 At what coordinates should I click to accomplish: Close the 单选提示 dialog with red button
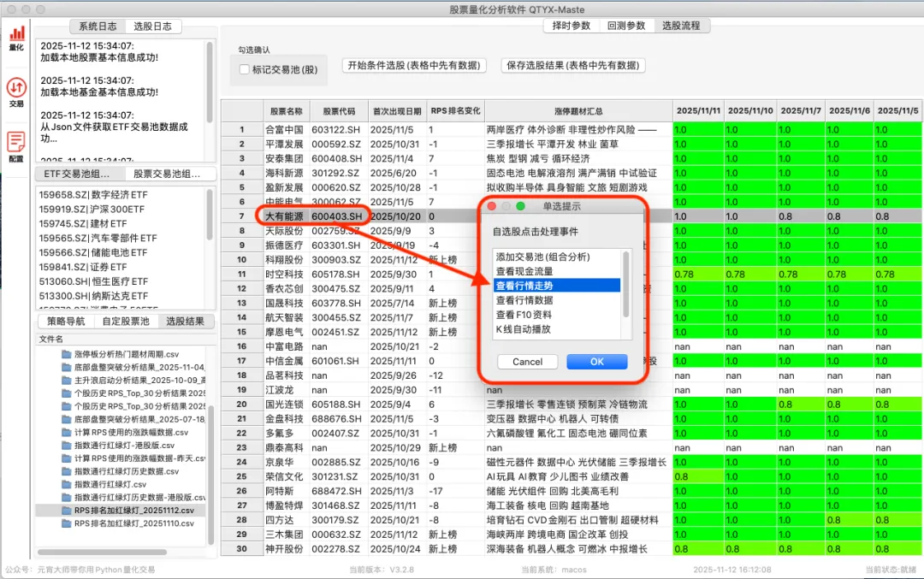click(492, 206)
